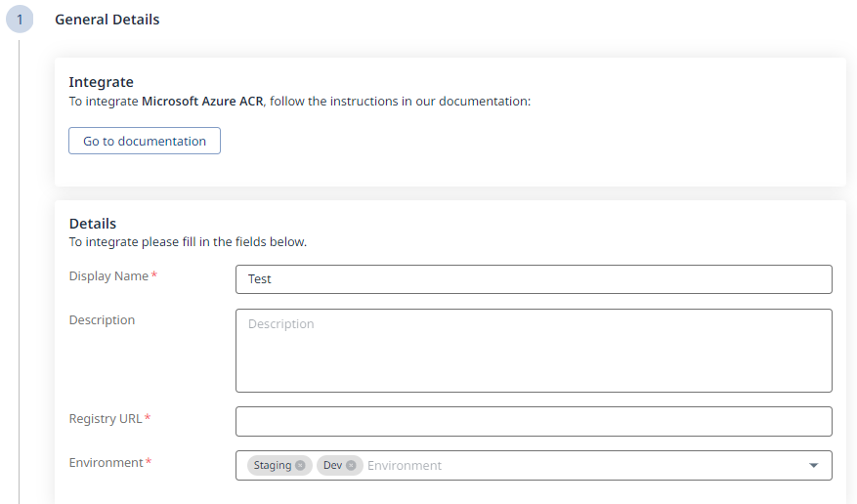Remove the Staging environment tag
The width and height of the screenshot is (857, 504).
click(x=300, y=466)
